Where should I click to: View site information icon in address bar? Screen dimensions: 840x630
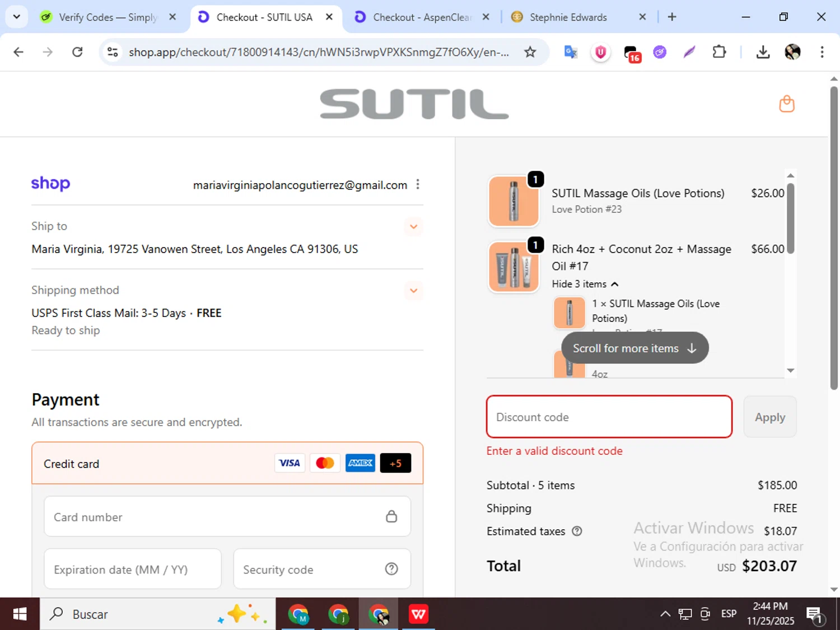click(x=113, y=52)
